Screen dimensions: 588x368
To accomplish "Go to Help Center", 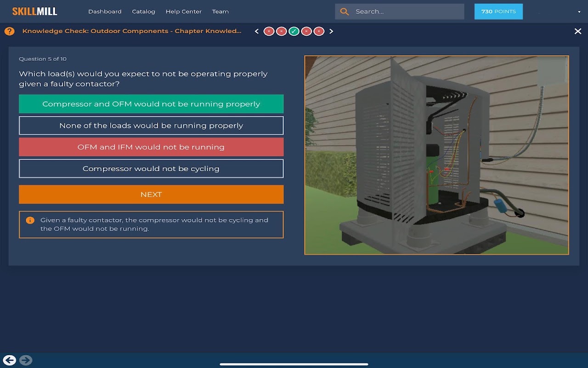I will (184, 11).
